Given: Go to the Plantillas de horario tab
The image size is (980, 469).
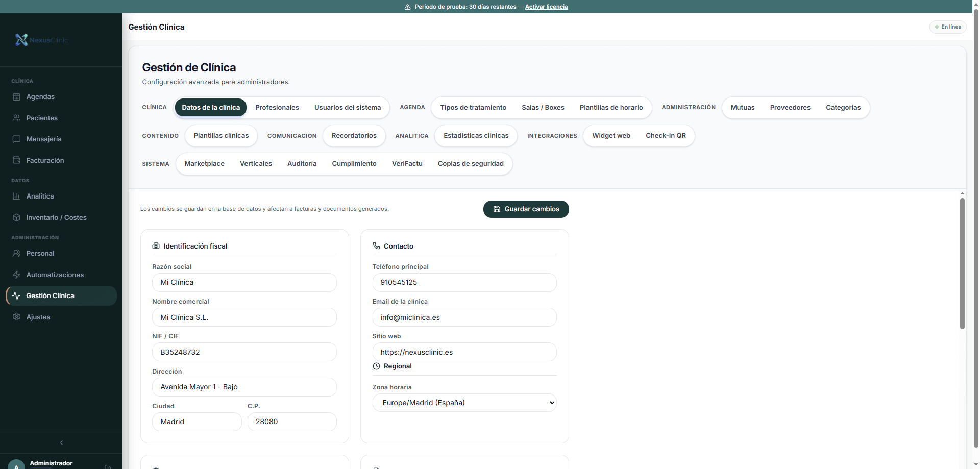Looking at the screenshot, I should [x=611, y=108].
